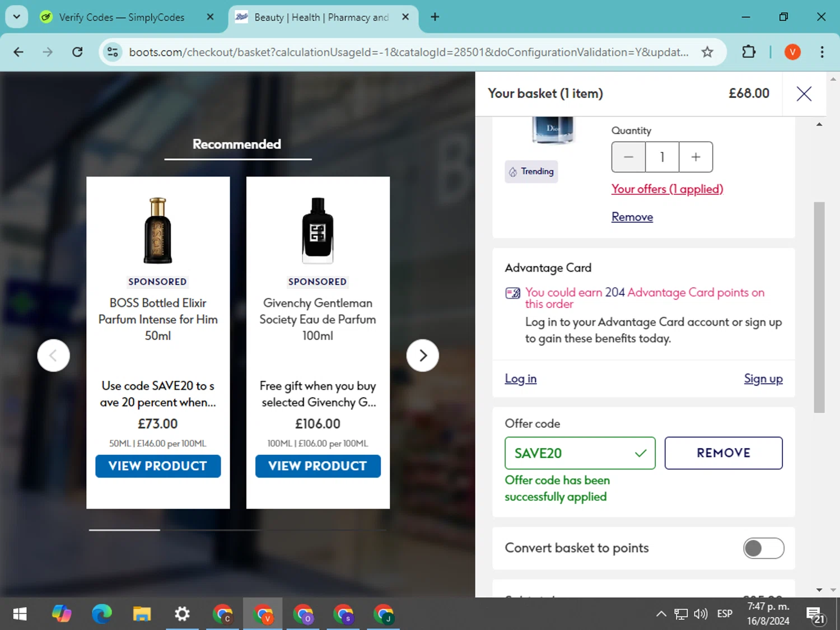The width and height of the screenshot is (840, 630).
Task: Toggle Convert basket to points switch
Action: click(764, 548)
